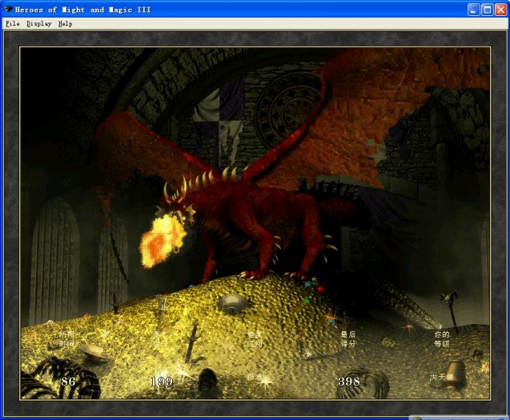Click the 所用时间 time-used label
The width and height of the screenshot is (510, 420).
coord(67,338)
